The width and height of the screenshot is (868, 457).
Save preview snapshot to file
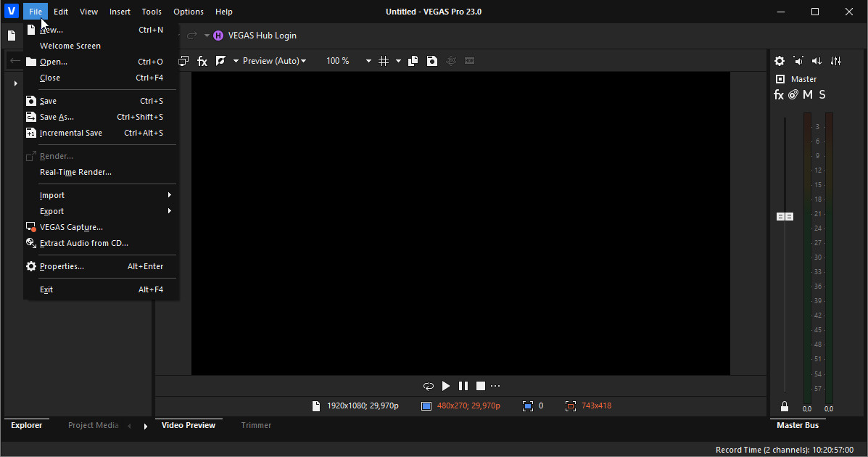coord(432,61)
